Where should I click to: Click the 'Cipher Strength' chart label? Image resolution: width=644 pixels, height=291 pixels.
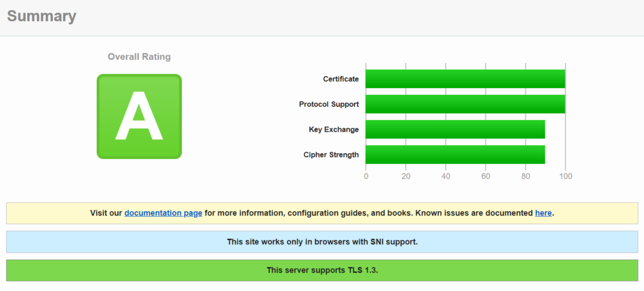331,155
